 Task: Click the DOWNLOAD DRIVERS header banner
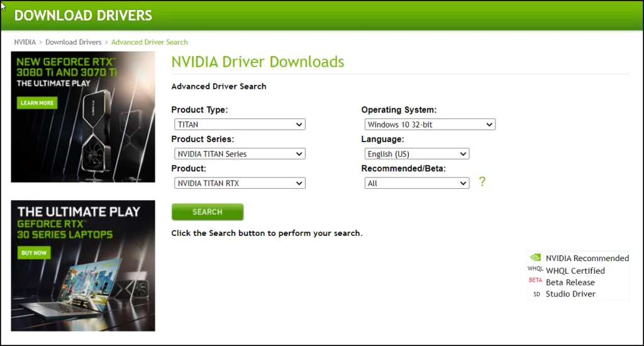[x=83, y=15]
